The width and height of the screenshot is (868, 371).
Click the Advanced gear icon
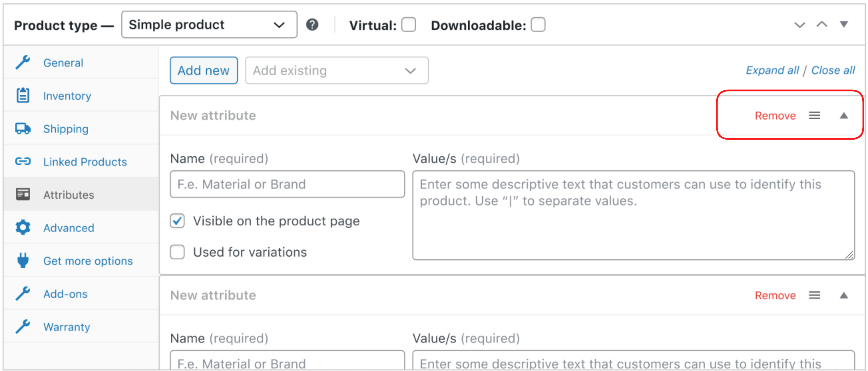tap(23, 228)
